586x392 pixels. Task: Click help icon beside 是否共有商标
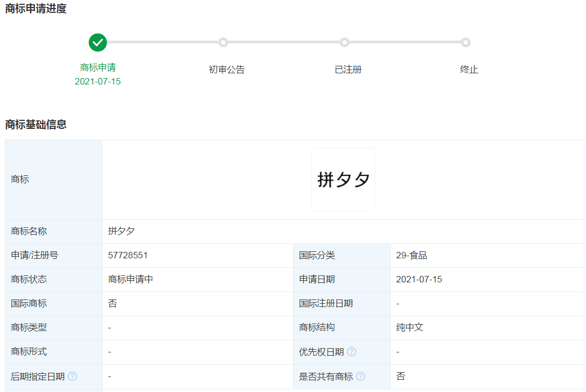click(x=361, y=376)
